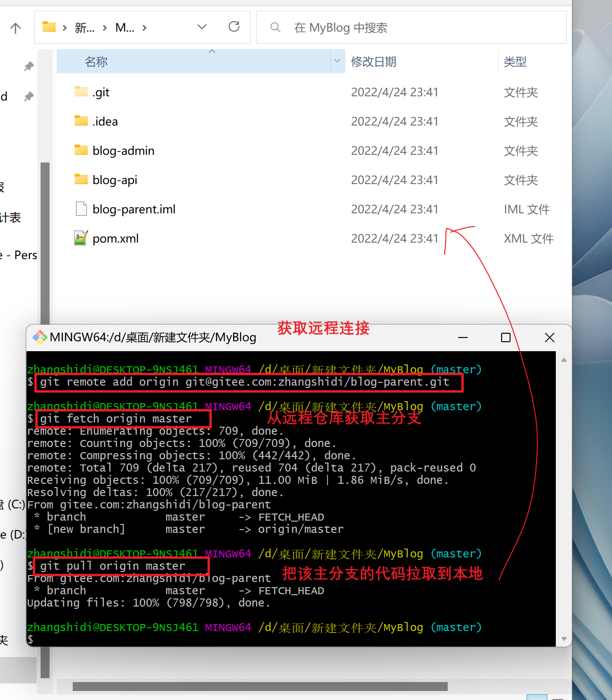Click terminal scrollbar down arrow
The width and height of the screenshot is (612, 700).
564,639
